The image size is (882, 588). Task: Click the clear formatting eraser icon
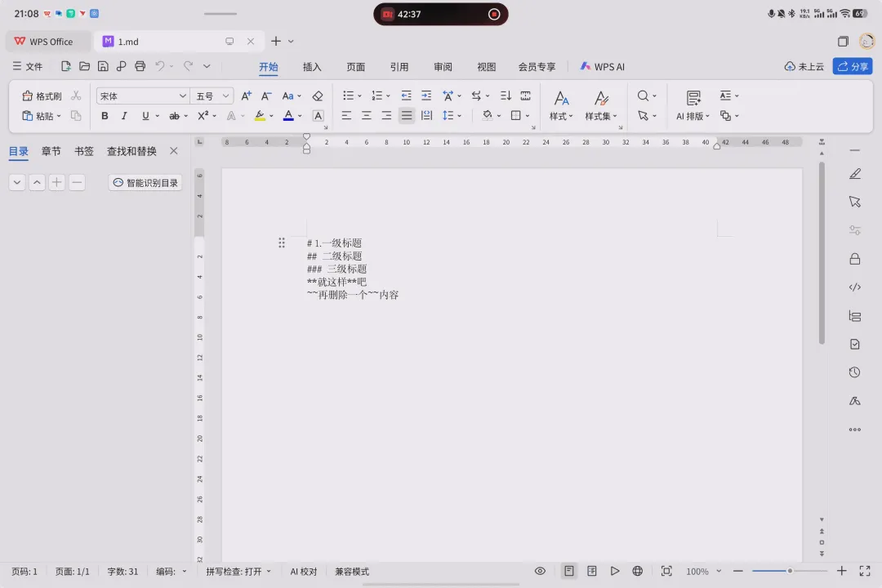318,96
